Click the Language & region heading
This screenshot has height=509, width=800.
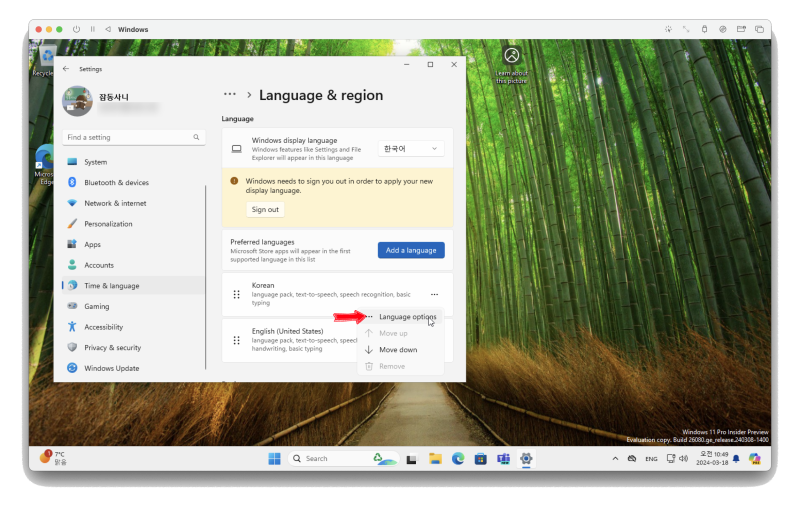click(x=321, y=95)
